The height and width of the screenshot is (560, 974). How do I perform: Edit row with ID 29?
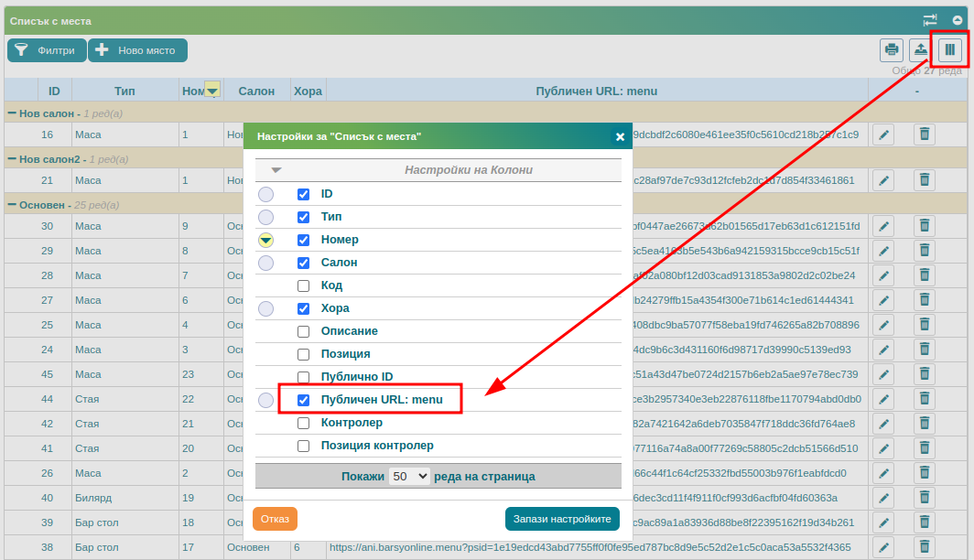click(883, 251)
